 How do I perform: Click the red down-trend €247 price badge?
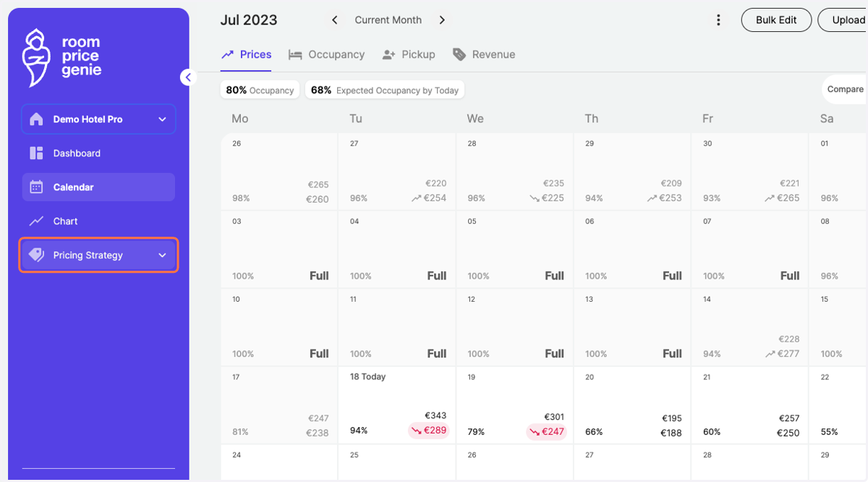pos(546,432)
